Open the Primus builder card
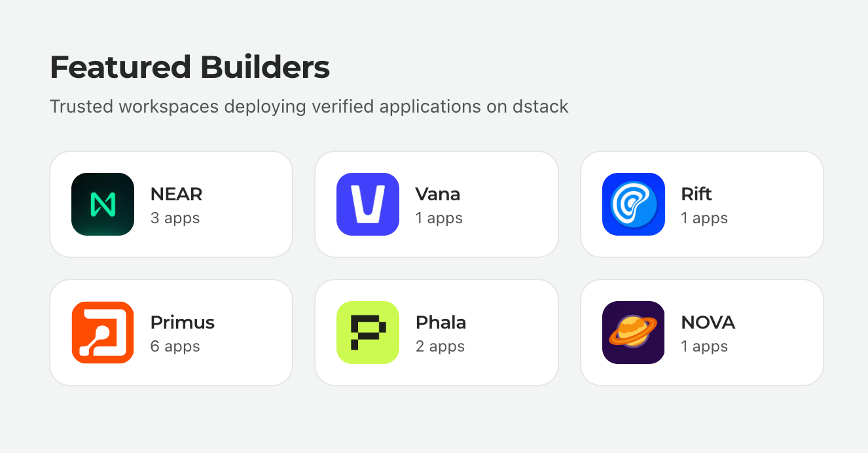 (x=171, y=333)
